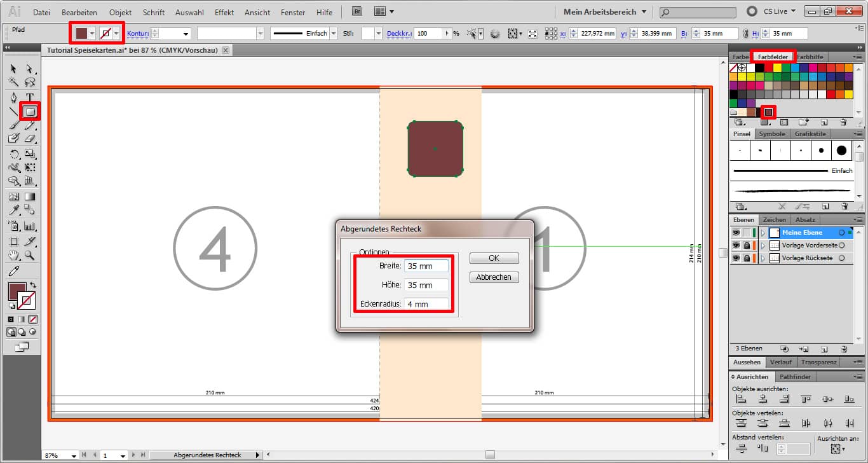Open the Effekt menu
This screenshot has height=463, width=868.
pyautogui.click(x=224, y=12)
